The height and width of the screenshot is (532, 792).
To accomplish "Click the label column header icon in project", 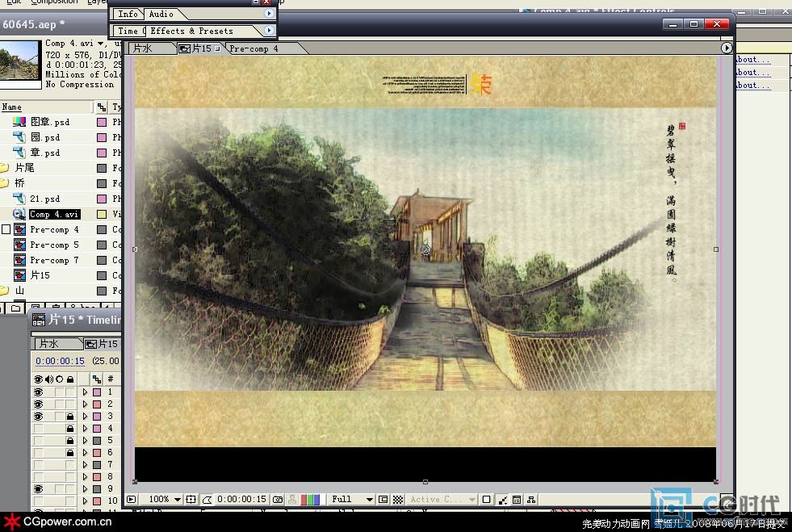I will pyautogui.click(x=102, y=107).
